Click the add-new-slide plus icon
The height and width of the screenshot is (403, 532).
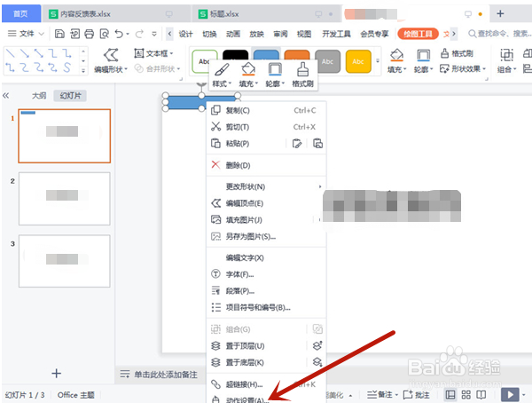(x=57, y=374)
